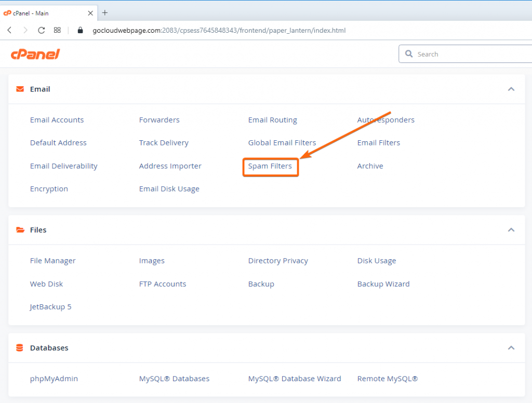Image resolution: width=532 pixels, height=403 pixels.
Task: Open the File Manager
Action: click(x=52, y=260)
